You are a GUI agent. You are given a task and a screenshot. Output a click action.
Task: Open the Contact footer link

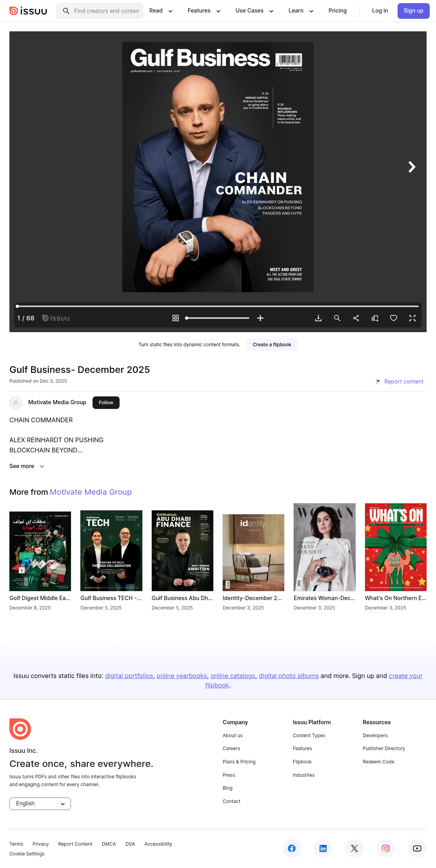231,801
